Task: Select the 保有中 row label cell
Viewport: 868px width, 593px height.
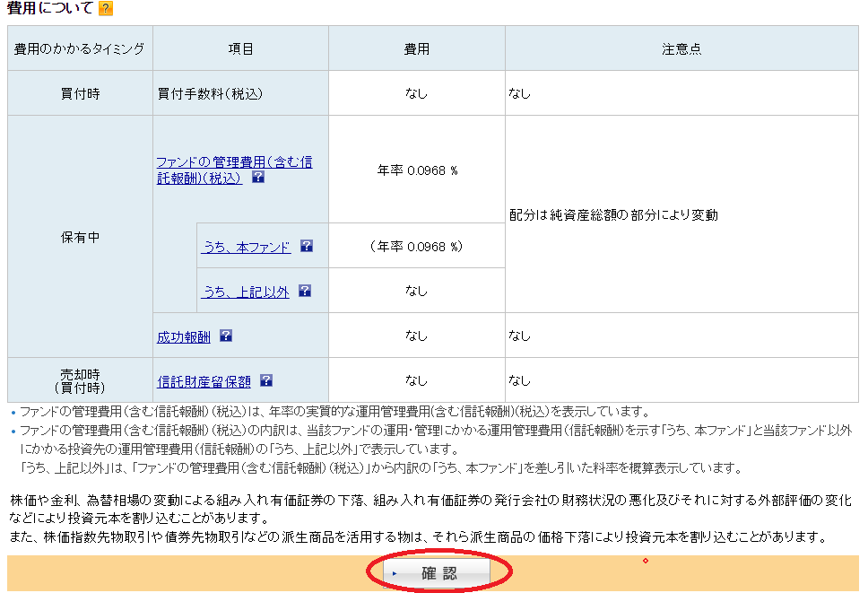Action: [79, 235]
